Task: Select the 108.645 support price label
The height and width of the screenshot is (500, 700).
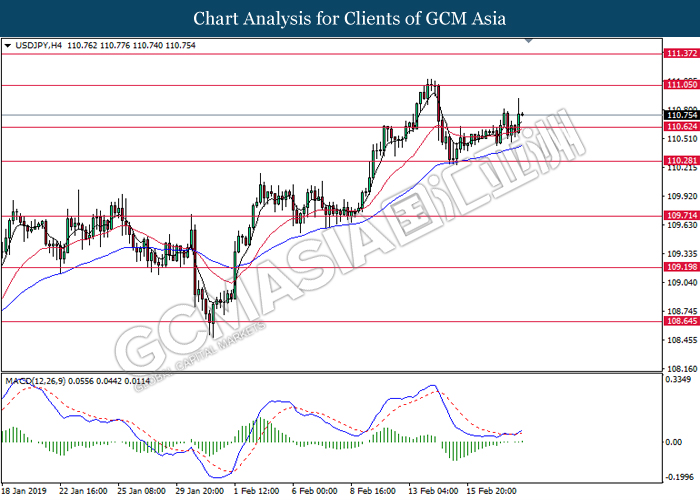Action: click(681, 321)
